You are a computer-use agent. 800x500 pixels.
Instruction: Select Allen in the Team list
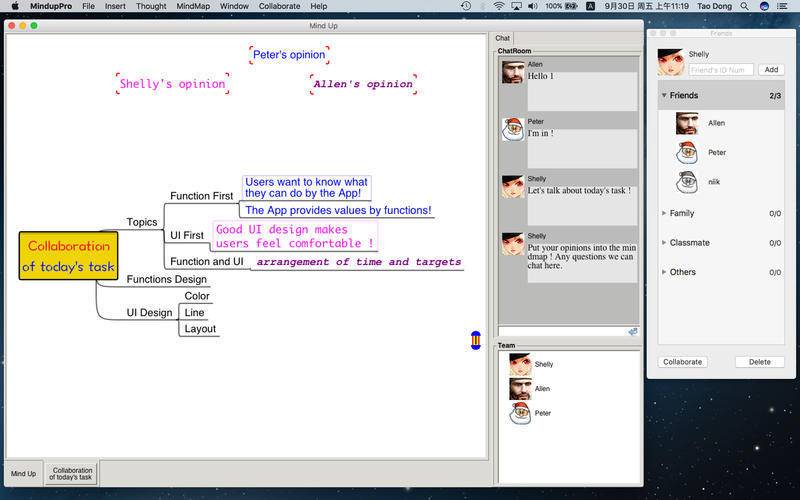pos(530,389)
